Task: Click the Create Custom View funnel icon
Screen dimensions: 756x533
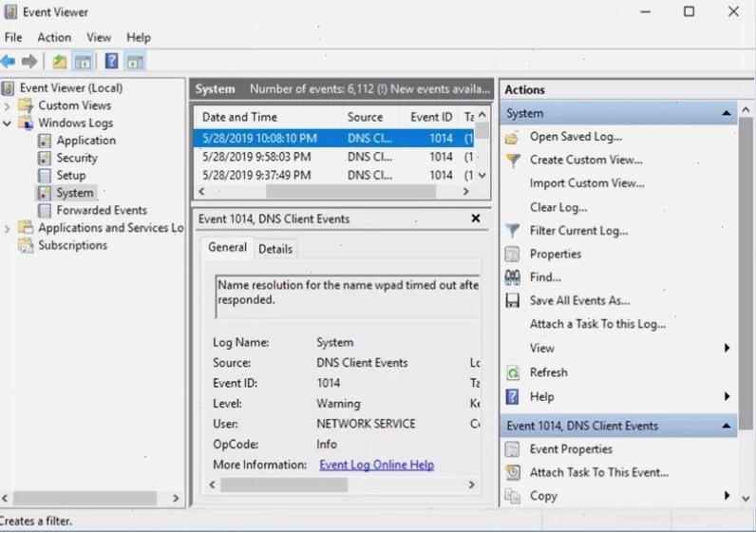Action: [513, 161]
